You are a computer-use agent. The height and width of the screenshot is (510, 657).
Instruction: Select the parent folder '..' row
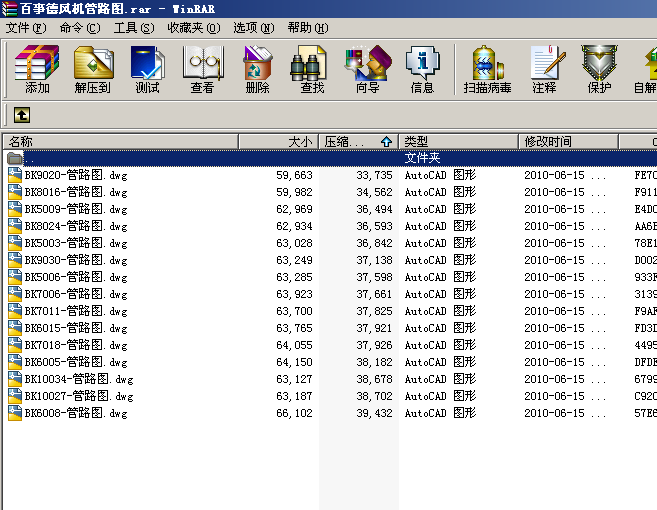click(331, 158)
